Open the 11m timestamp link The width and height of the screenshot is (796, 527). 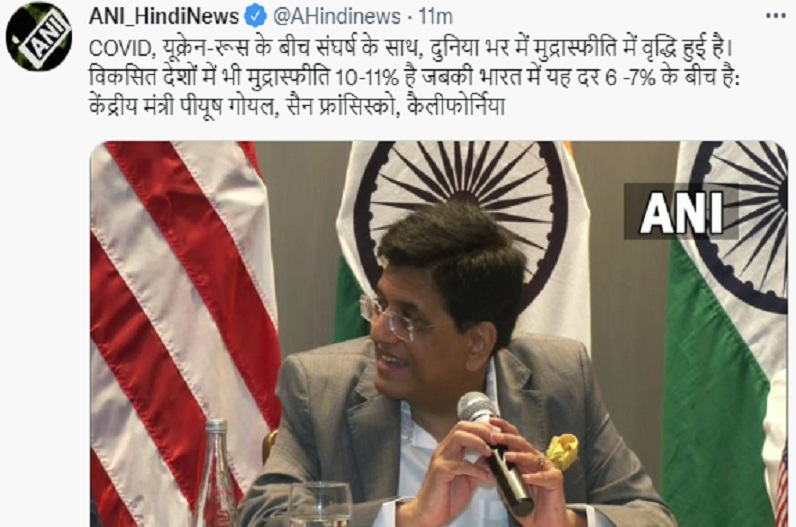pos(435,17)
